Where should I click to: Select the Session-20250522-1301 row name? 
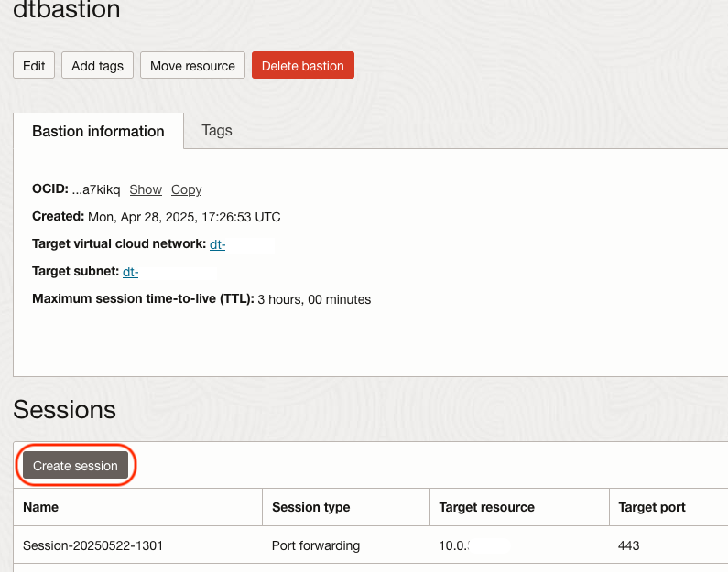[x=92, y=545]
